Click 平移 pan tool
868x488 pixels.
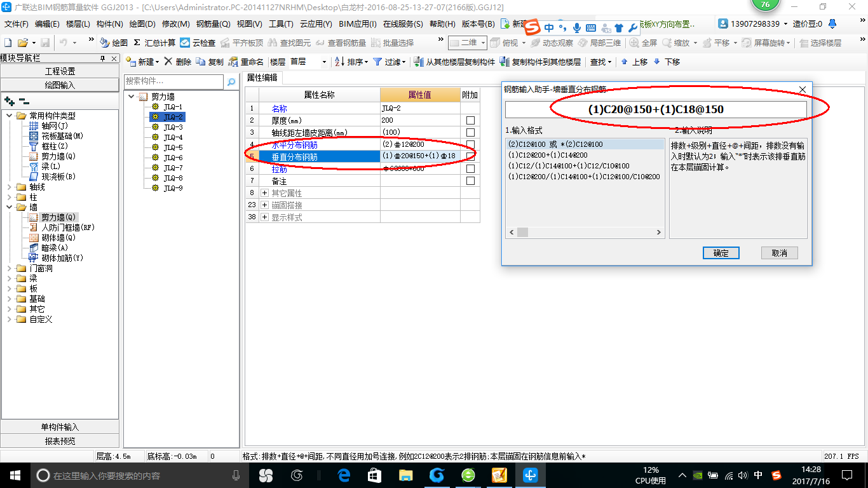pos(716,43)
